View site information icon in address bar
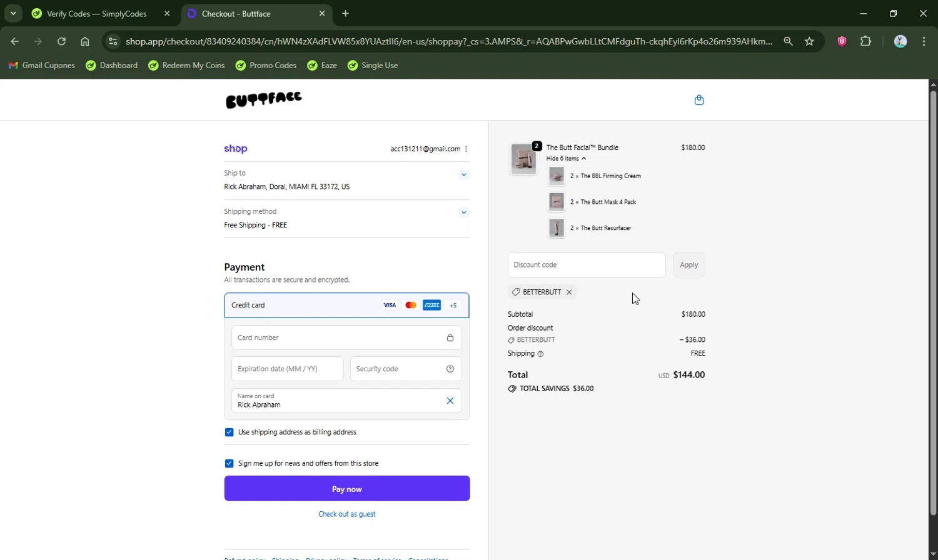 [113, 41]
